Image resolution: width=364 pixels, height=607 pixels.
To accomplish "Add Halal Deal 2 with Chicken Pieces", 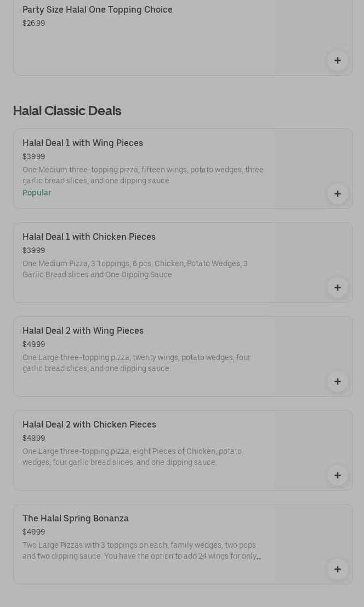I will click(x=337, y=475).
